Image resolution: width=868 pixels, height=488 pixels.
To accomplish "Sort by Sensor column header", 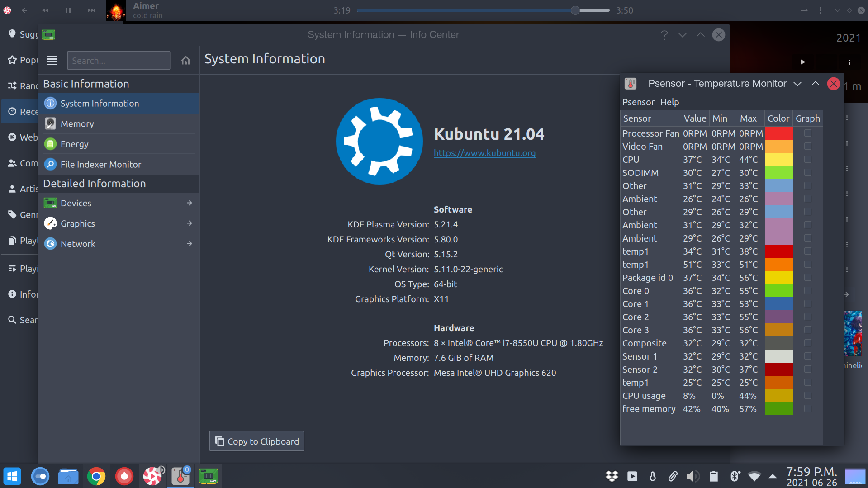I will 650,118.
